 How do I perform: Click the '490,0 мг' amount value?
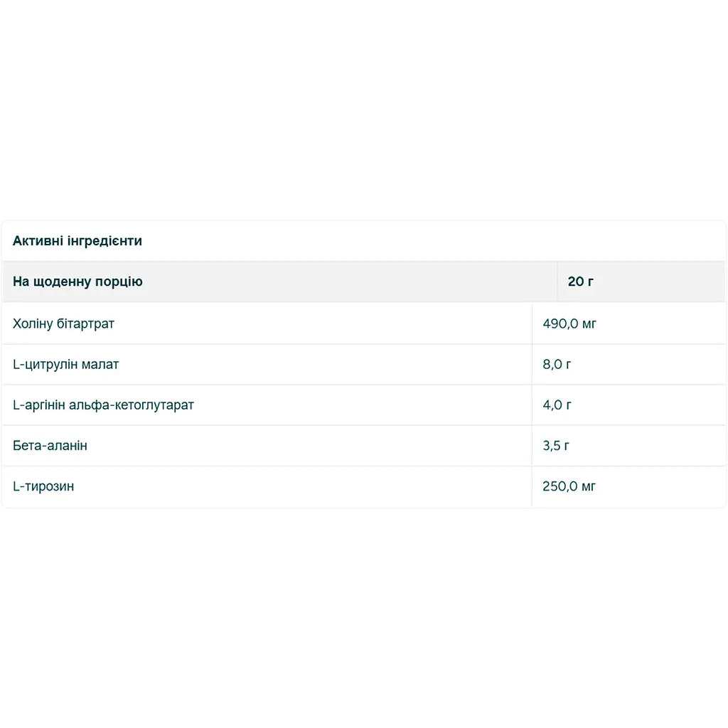tap(569, 323)
